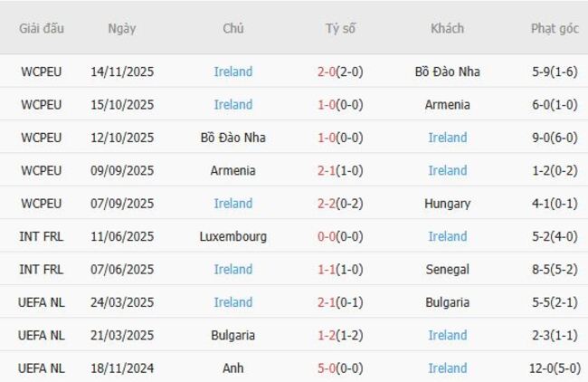Click the Armenia away team on 15/10/2025

[447, 104]
